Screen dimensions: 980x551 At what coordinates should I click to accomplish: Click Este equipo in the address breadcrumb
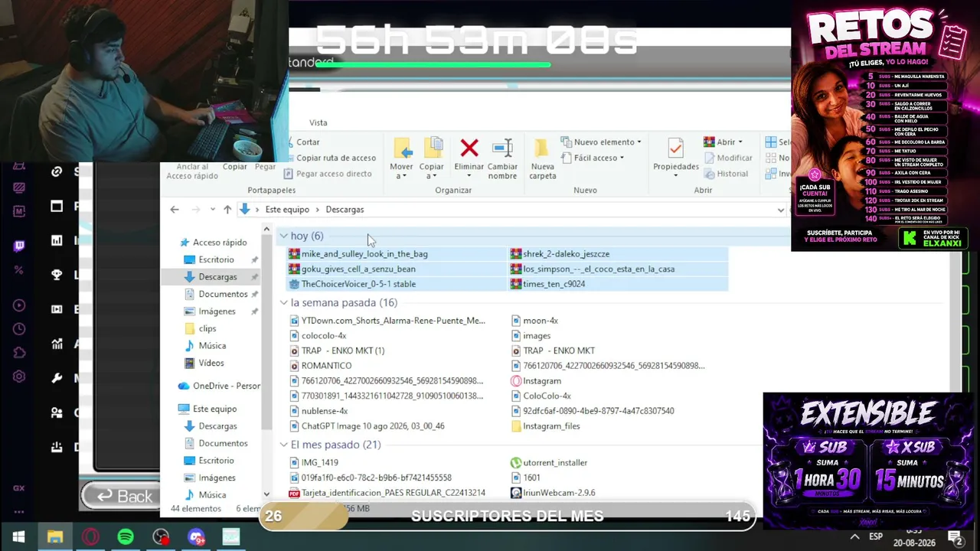pyautogui.click(x=287, y=210)
